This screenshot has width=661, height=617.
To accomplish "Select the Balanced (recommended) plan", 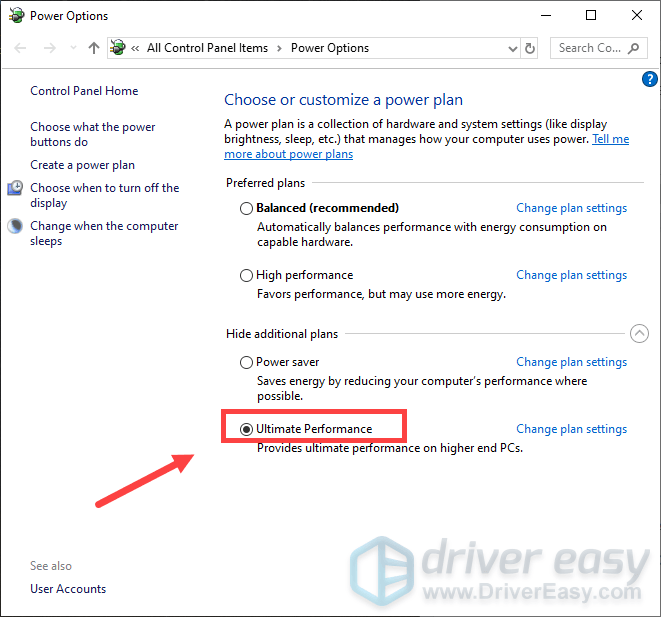I will [246, 208].
